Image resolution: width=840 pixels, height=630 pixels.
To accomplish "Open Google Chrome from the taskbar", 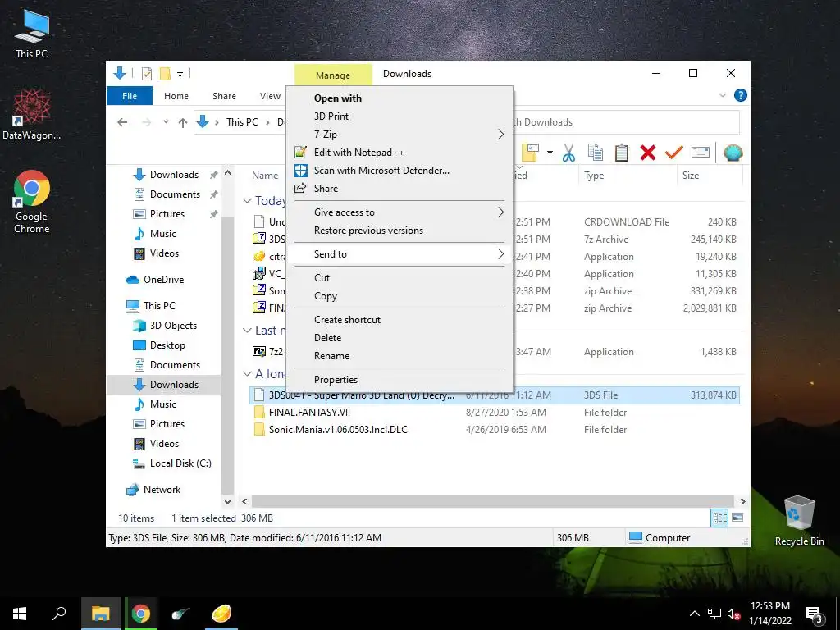I will pos(141,614).
